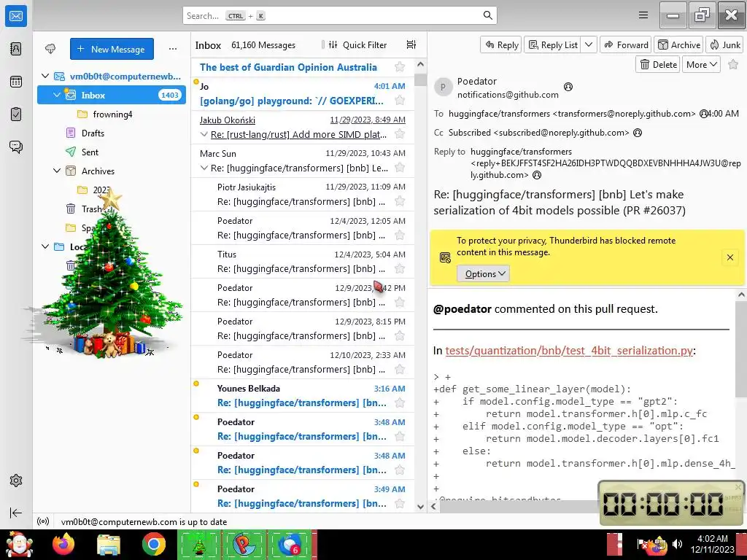Image resolution: width=747 pixels, height=560 pixels.
Task: Collapse the Inbox folder subtree
Action: (57, 96)
